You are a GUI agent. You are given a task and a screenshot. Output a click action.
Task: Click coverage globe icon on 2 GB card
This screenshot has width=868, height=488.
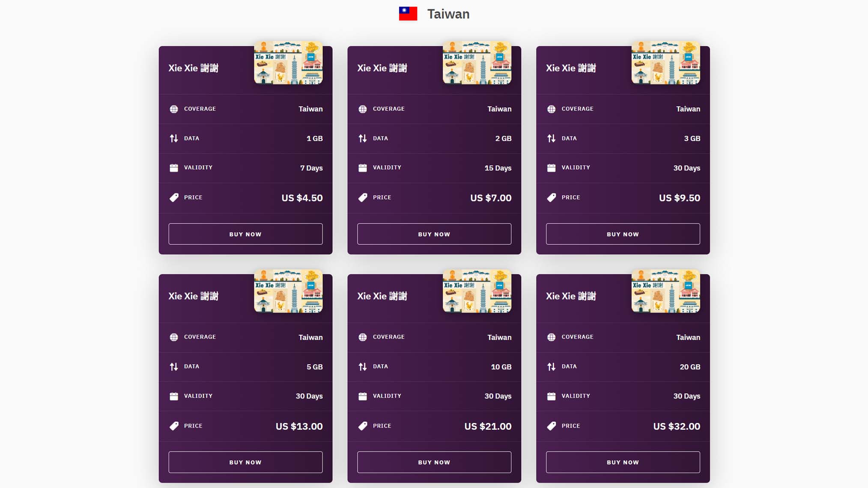[363, 109]
